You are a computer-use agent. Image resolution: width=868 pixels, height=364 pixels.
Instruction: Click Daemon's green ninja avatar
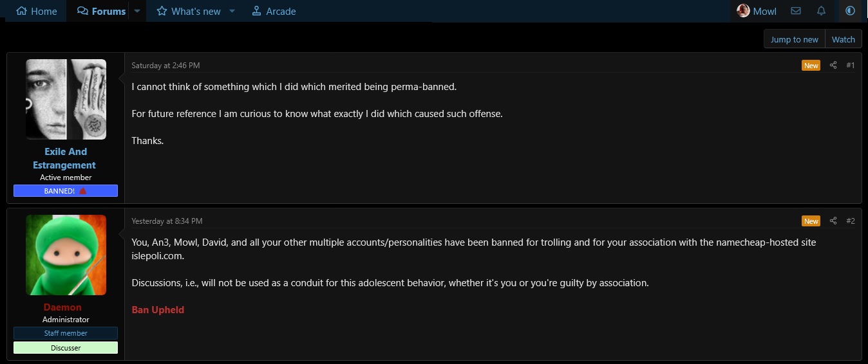coord(66,255)
